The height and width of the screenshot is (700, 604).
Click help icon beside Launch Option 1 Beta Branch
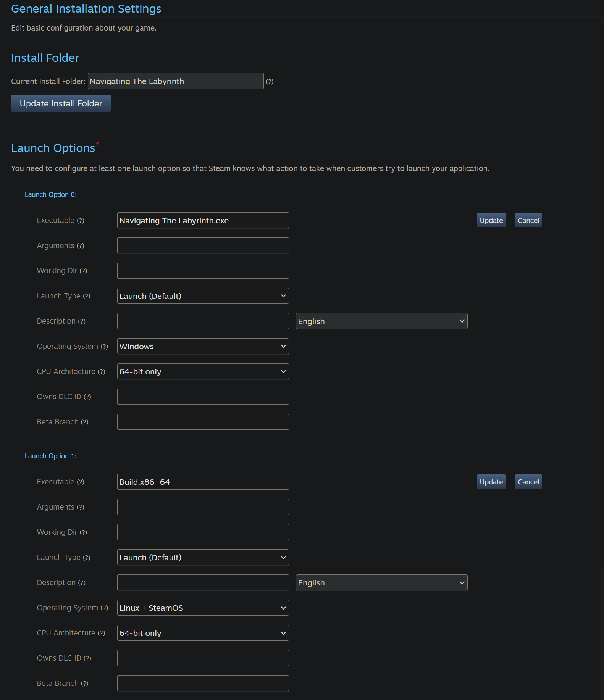(85, 684)
